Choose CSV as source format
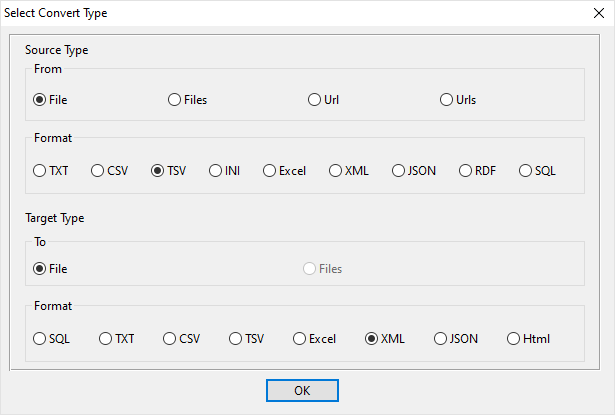Screen dimensions: 615x415 click(98, 171)
